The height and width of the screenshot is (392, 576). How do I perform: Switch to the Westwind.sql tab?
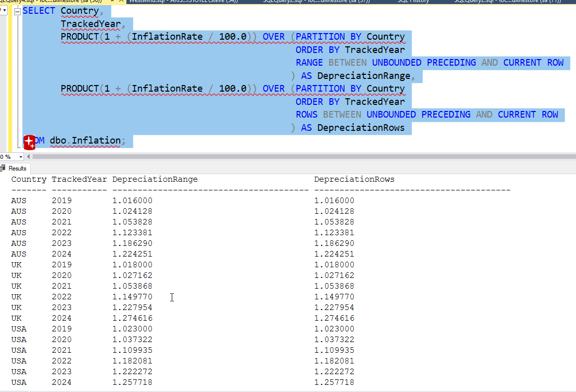point(184,2)
